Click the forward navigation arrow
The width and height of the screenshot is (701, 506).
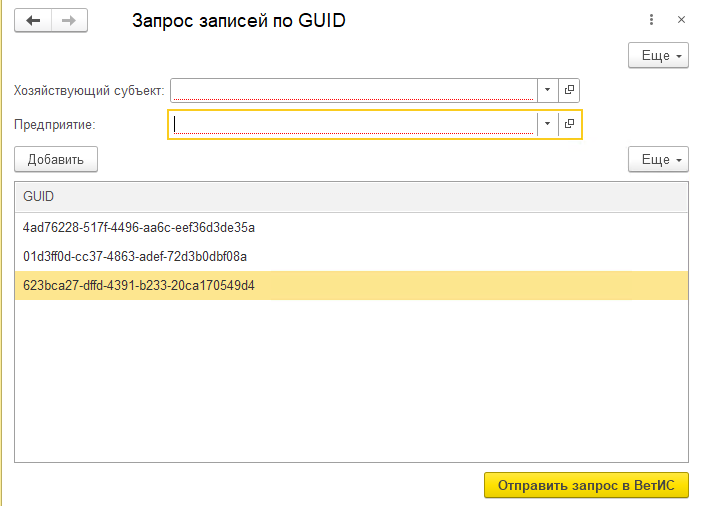[x=68, y=20]
